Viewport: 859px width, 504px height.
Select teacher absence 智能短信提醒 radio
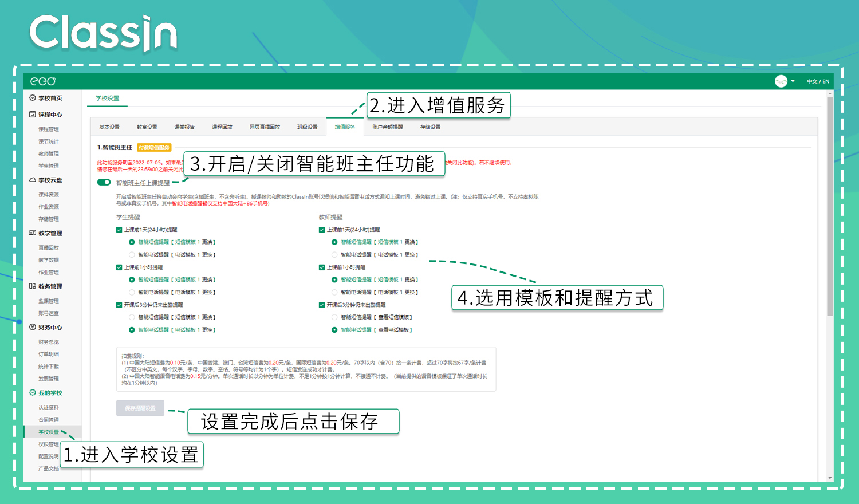tap(334, 317)
